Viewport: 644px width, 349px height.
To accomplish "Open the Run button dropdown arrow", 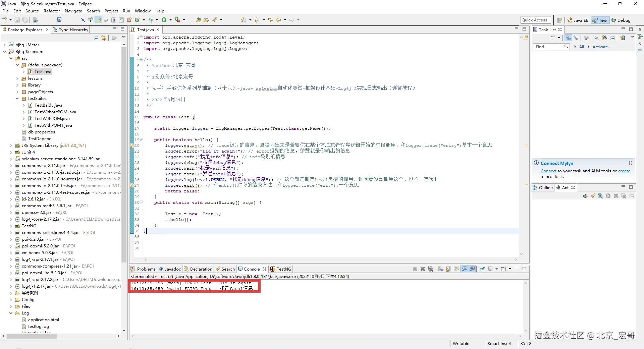I will 170,20.
